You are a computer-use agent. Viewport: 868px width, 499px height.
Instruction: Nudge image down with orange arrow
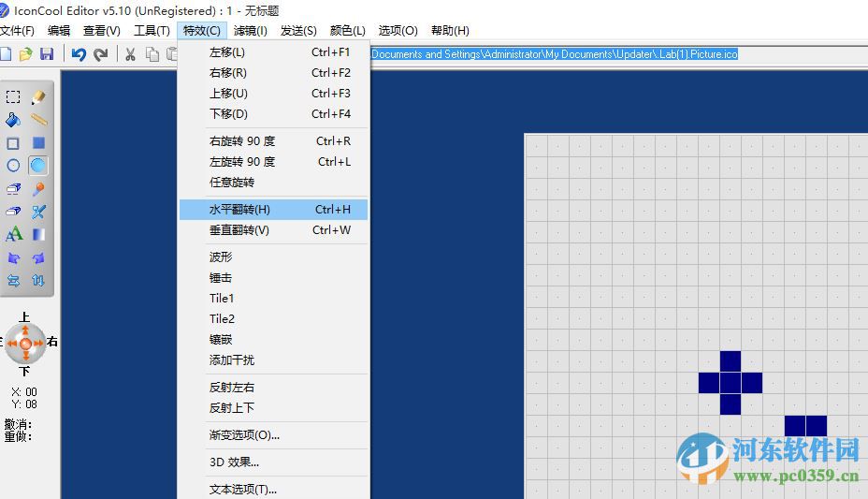click(25, 356)
